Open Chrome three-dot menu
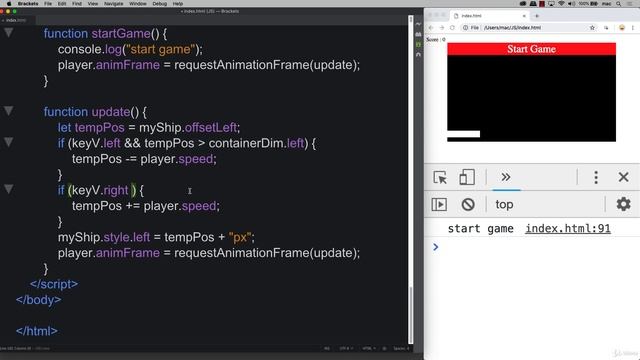The image size is (640, 360). click(633, 27)
